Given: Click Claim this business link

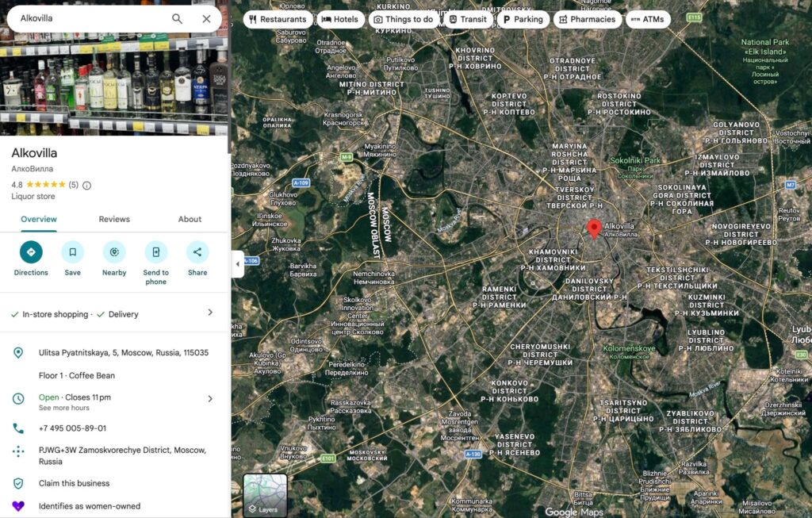Looking at the screenshot, I should tap(74, 483).
